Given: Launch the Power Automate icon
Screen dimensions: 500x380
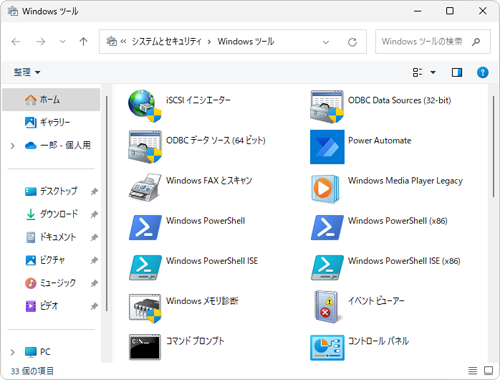Looking at the screenshot, I should point(327,147).
